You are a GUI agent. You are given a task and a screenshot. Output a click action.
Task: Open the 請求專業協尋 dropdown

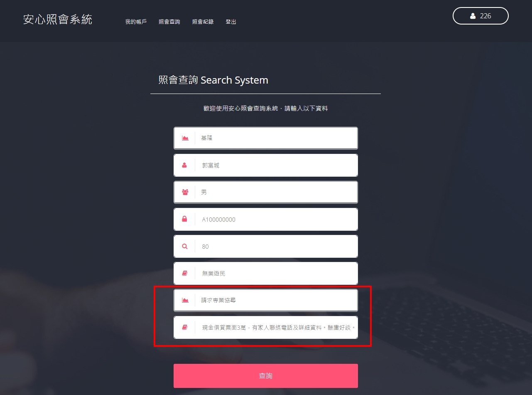click(266, 300)
